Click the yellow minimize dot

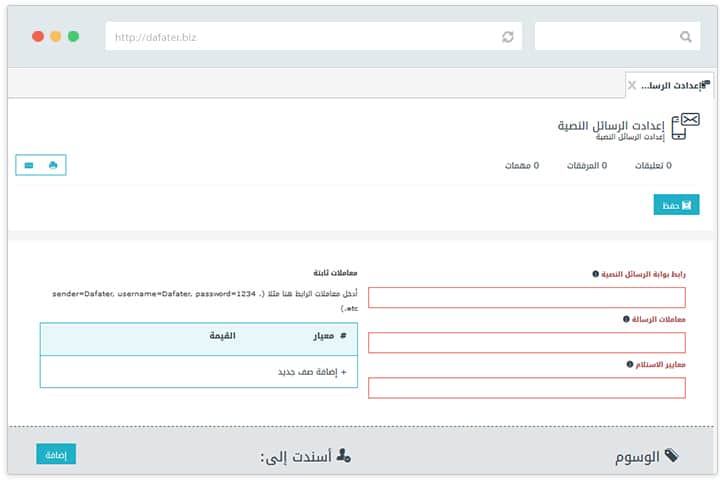55,37
